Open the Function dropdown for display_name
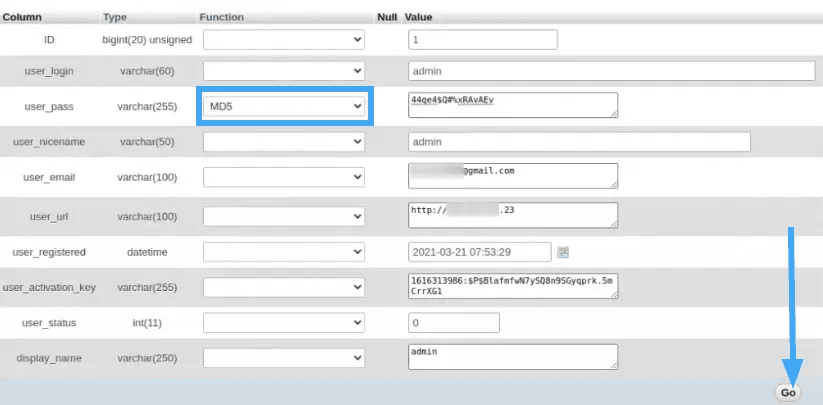This screenshot has height=405, width=823. [284, 358]
